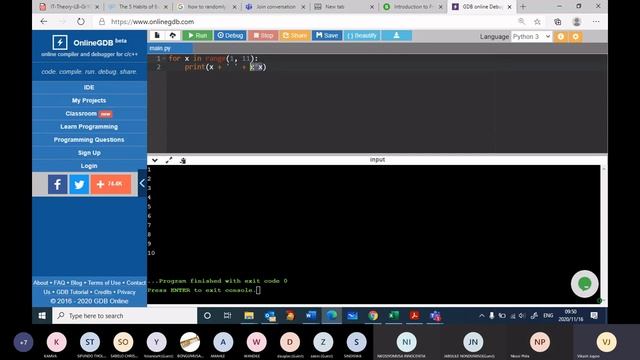Open browser settings and more menu
640x360 pixels.
click(596, 22)
